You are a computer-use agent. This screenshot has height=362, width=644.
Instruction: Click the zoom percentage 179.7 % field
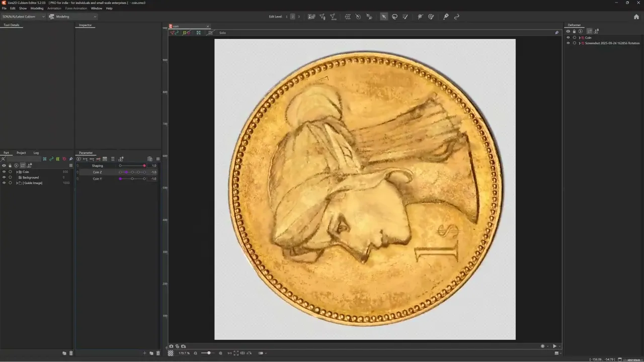point(184,353)
